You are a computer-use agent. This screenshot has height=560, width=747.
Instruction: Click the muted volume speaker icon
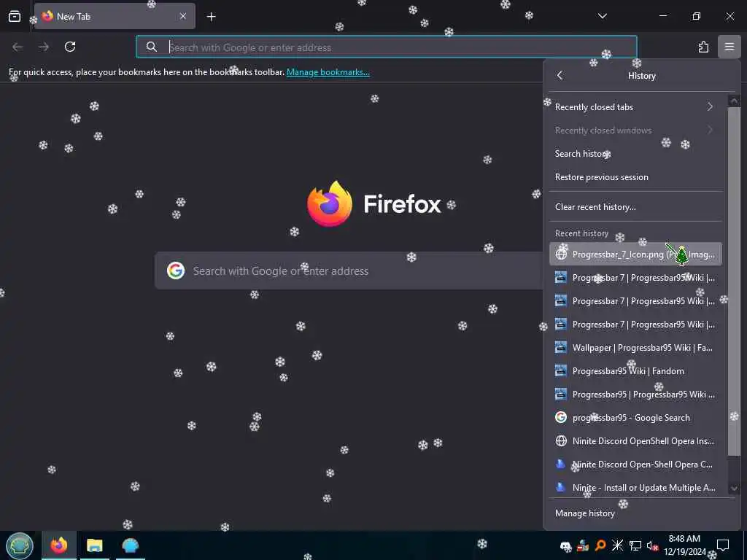point(652,545)
